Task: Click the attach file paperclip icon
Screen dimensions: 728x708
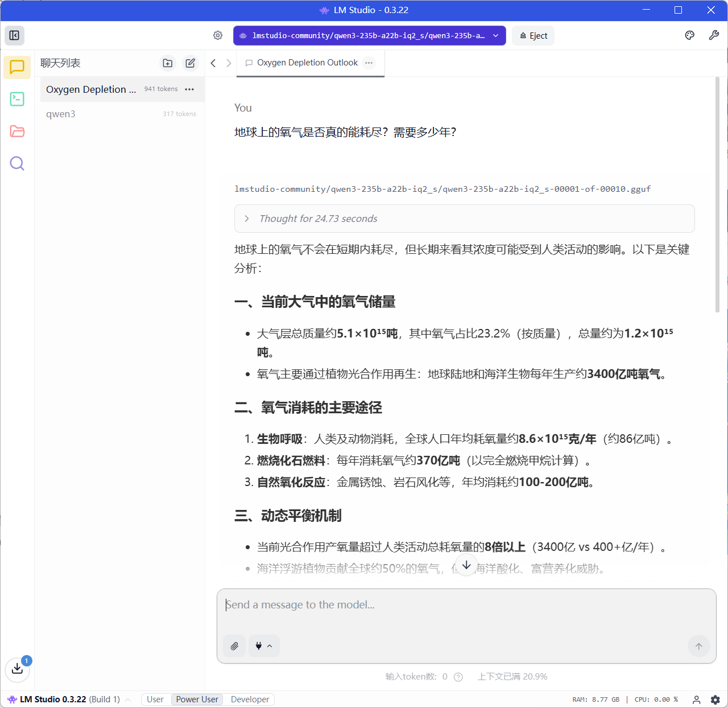Action: (234, 646)
